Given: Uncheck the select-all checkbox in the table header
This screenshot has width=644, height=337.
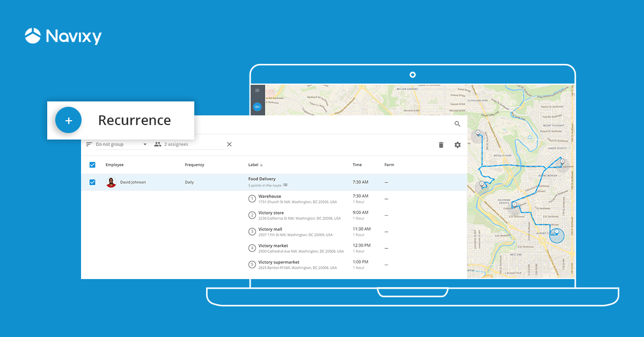Looking at the screenshot, I should [x=92, y=164].
